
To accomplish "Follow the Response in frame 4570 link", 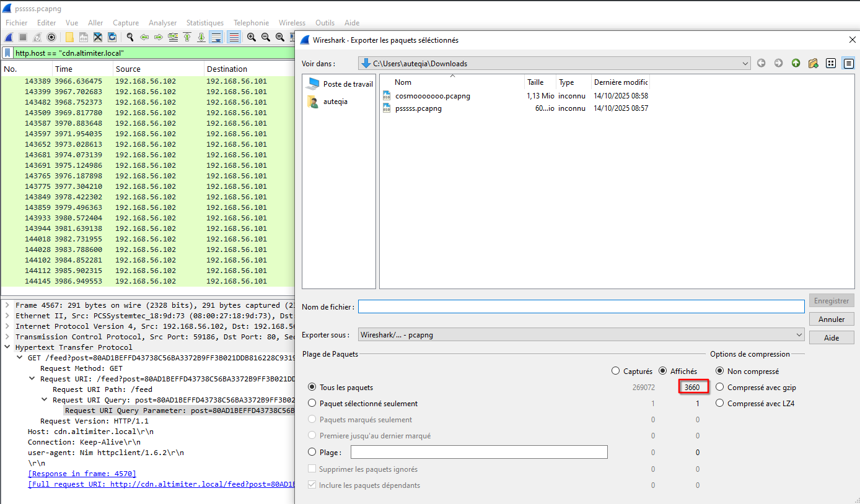I will (x=82, y=474).
